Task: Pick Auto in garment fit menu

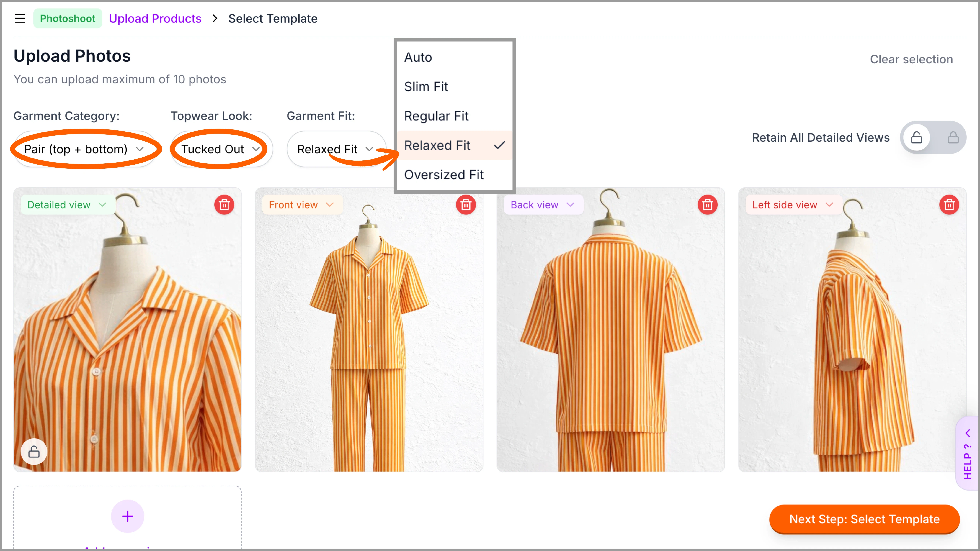Action: tap(418, 58)
